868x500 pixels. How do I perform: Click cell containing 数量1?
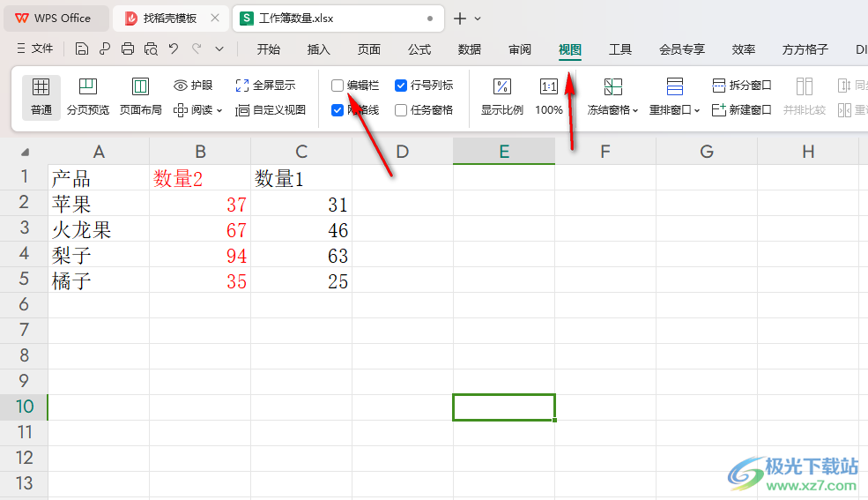(x=301, y=178)
